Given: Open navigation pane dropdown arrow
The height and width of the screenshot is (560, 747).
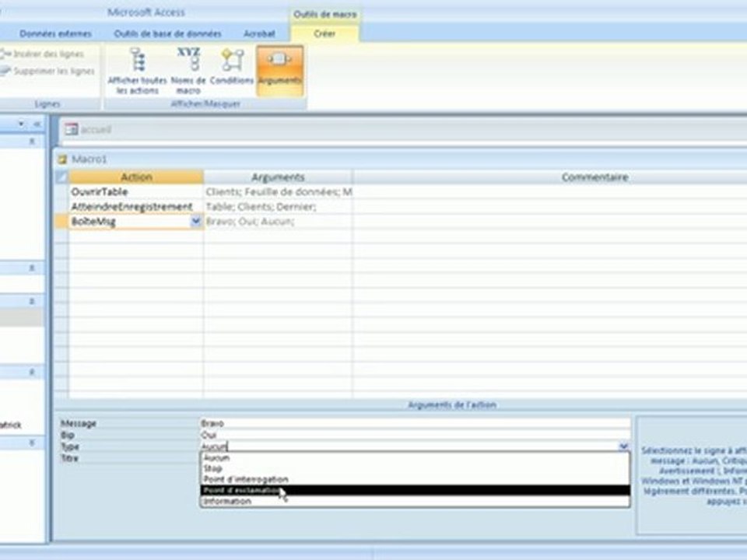Looking at the screenshot, I should click(22, 124).
